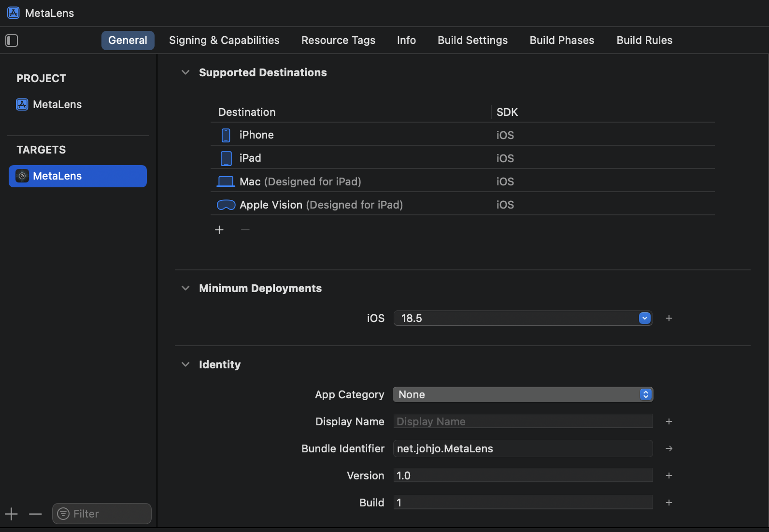This screenshot has height=532, width=769.
Task: Click the iPad destination icon
Action: pos(226,158)
